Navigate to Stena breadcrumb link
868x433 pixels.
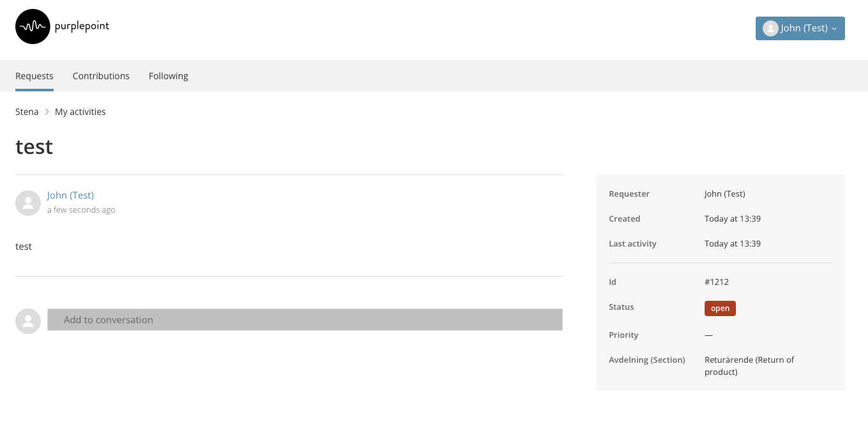(x=27, y=112)
